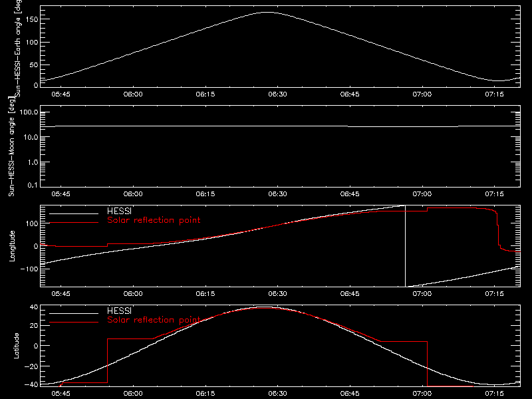Screen dimensions: 532x399
Task: Select 06:30 label under Earth angle plot
Action: [x=277, y=94]
